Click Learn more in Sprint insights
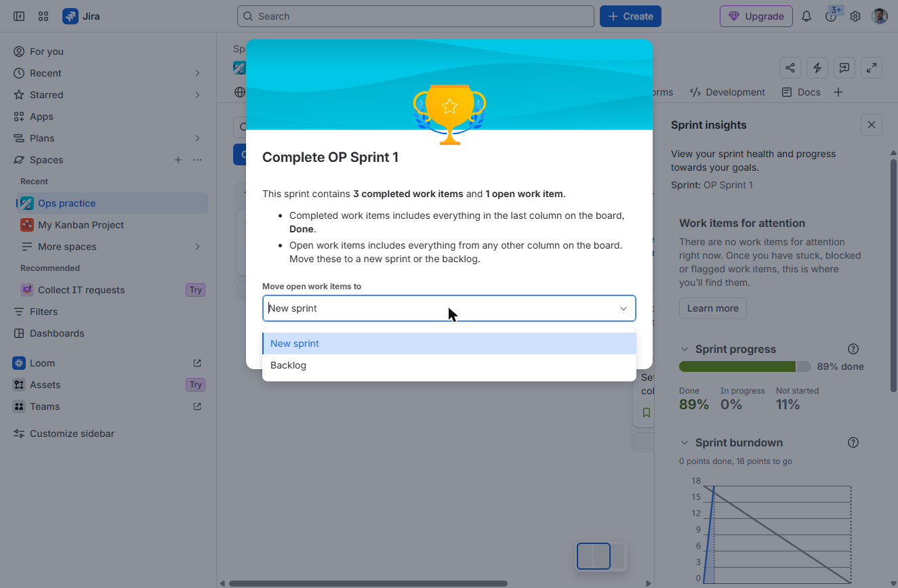This screenshot has width=898, height=588. (x=713, y=308)
